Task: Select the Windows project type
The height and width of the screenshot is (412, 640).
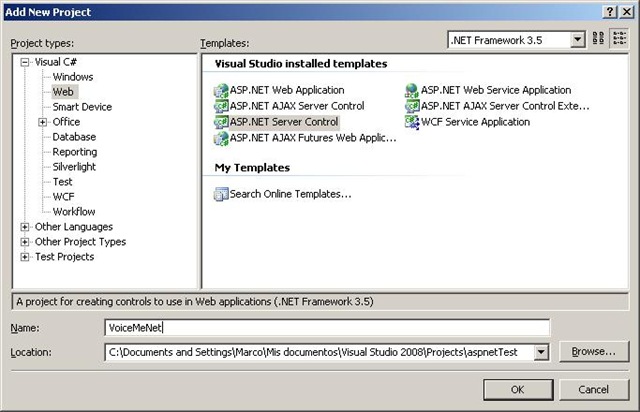Action: click(73, 77)
